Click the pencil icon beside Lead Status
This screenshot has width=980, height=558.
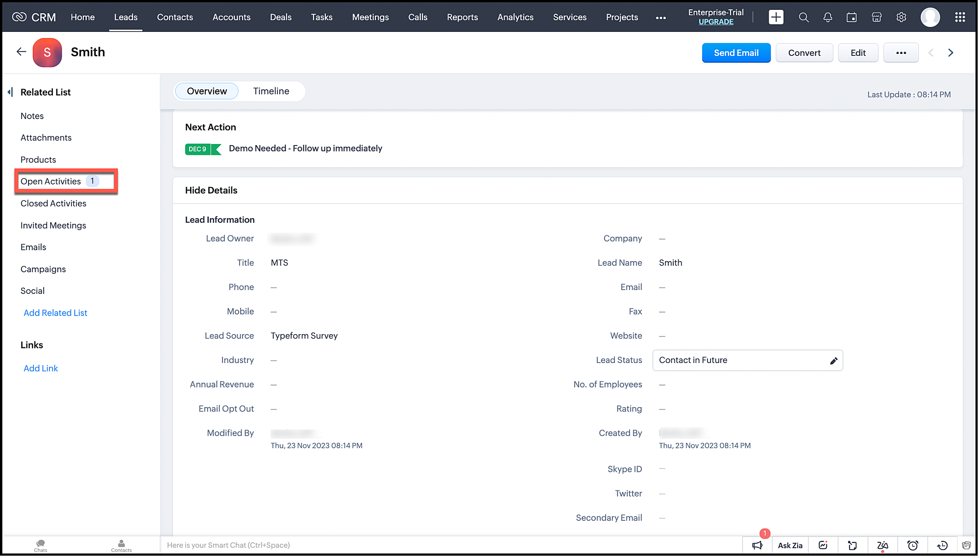coord(833,361)
